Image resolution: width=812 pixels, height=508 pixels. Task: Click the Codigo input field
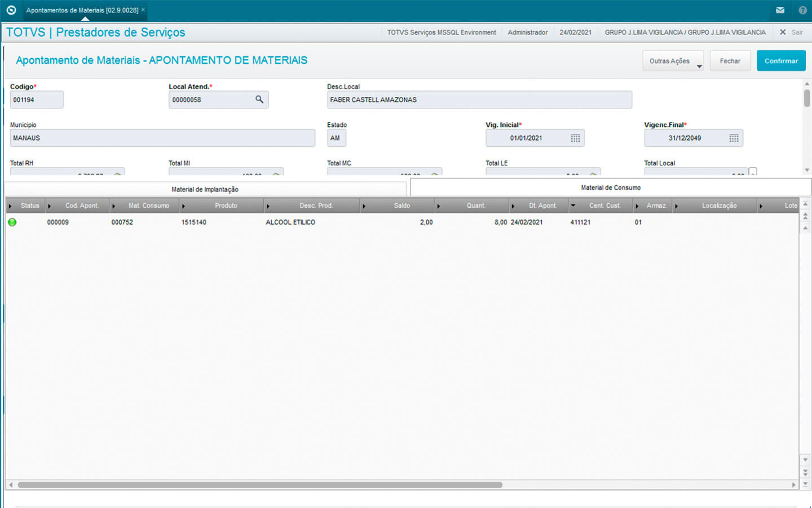[x=37, y=100]
